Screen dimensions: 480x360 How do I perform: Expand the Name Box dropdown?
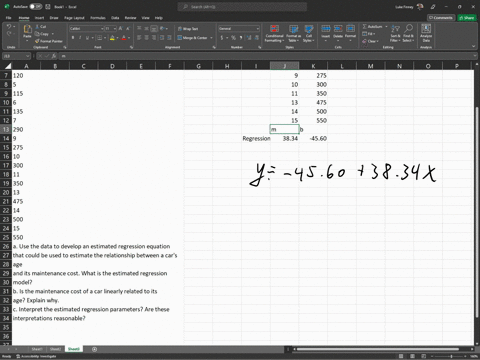[27, 56]
